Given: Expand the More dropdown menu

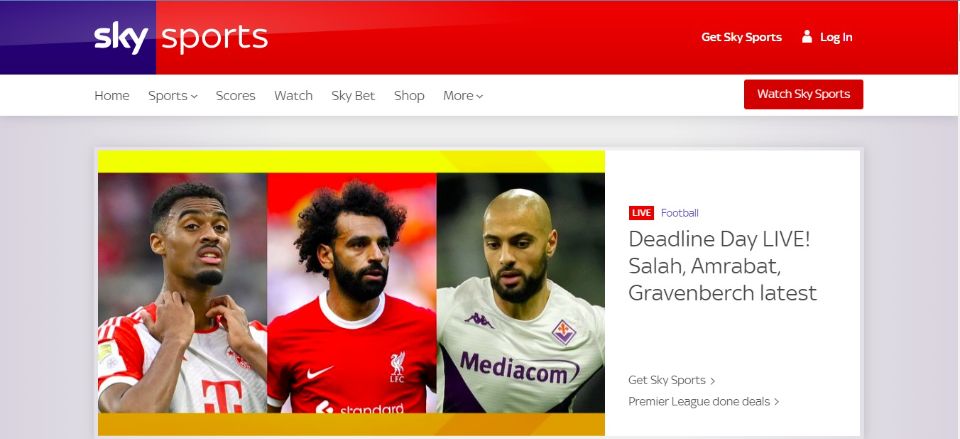Looking at the screenshot, I should 463,96.
